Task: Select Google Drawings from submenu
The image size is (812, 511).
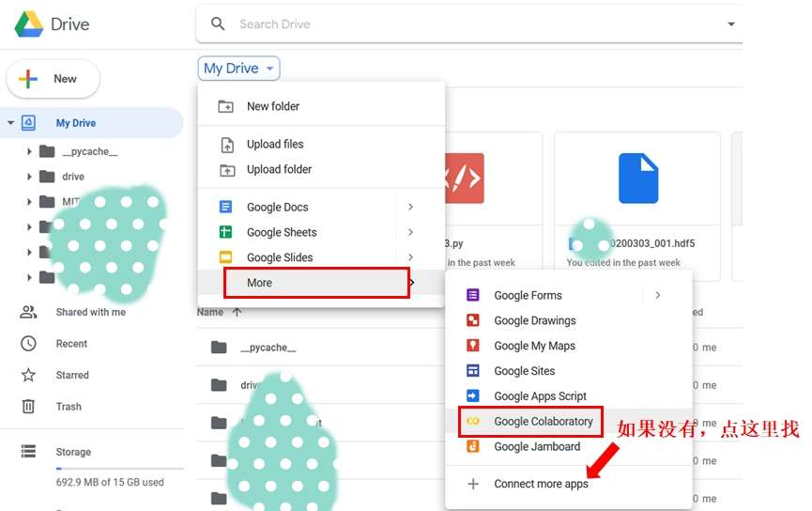Action: tap(569, 320)
